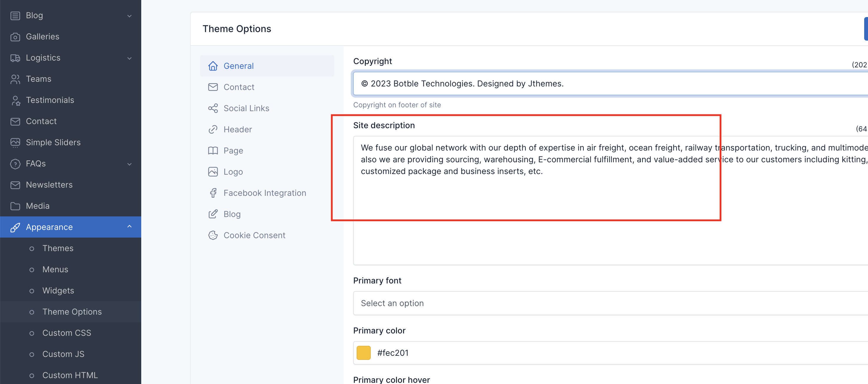Go to Menus submenu item
The image size is (868, 384).
point(70,270)
